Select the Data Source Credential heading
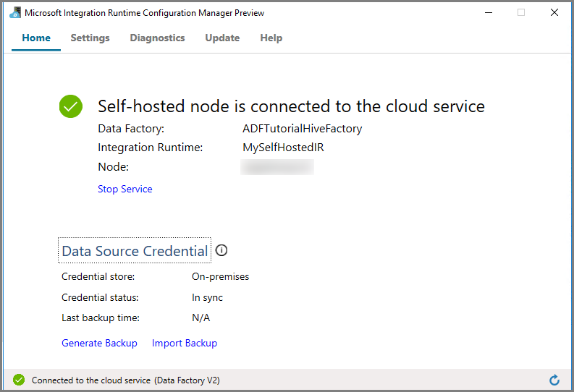The height and width of the screenshot is (392, 574). 135,251
